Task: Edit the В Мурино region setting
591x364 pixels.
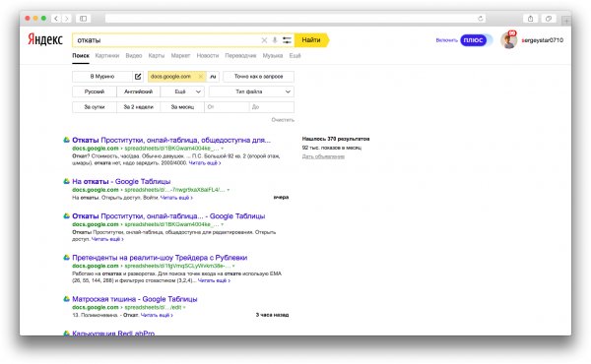Action: pyautogui.click(x=138, y=77)
